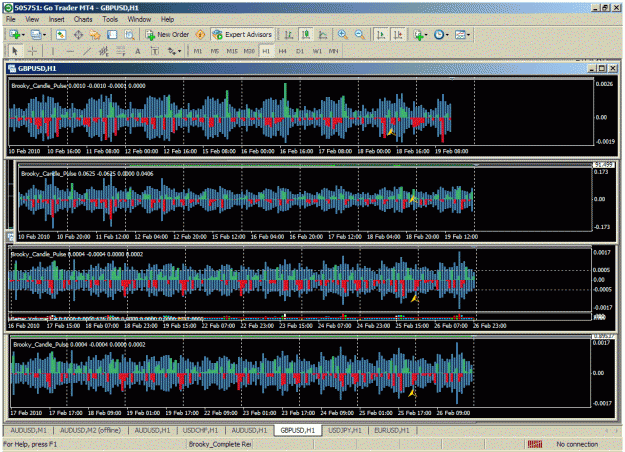Open the Strategy Tester magnifier icon
Screen dimensions: 625x452
coord(129,35)
